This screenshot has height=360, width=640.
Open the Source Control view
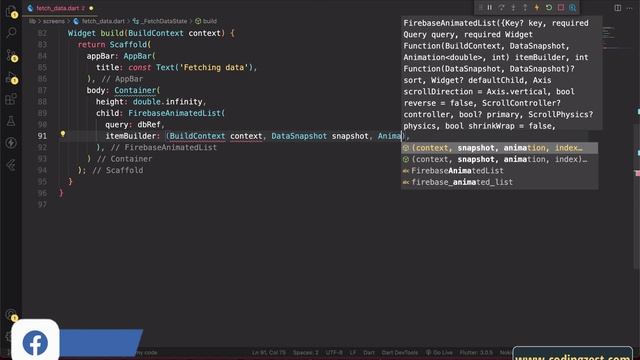click(x=11, y=55)
